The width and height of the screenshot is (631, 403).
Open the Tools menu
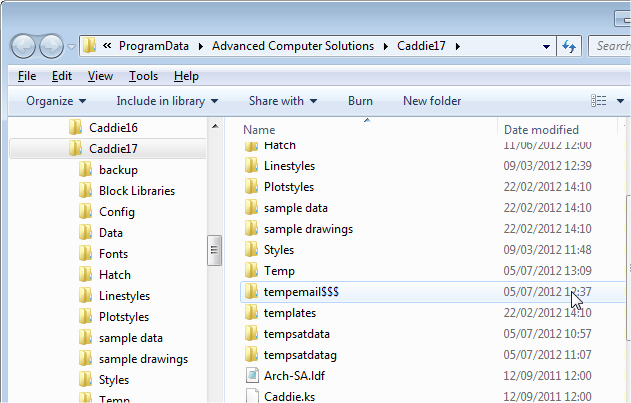point(143,76)
